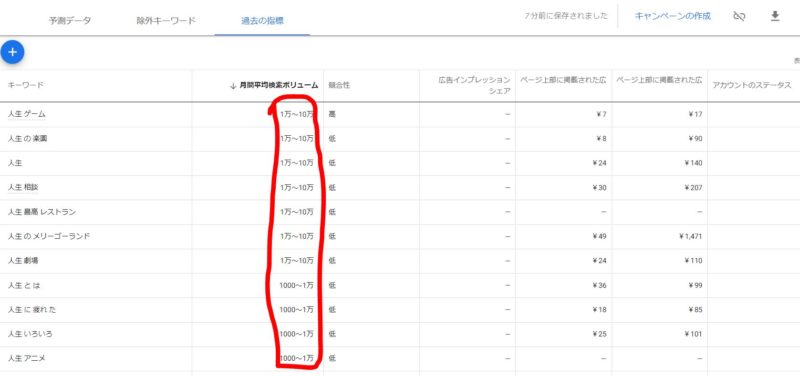
Task: Click the ¥101 bid for 人生 いろいろ
Action: [x=694, y=334]
